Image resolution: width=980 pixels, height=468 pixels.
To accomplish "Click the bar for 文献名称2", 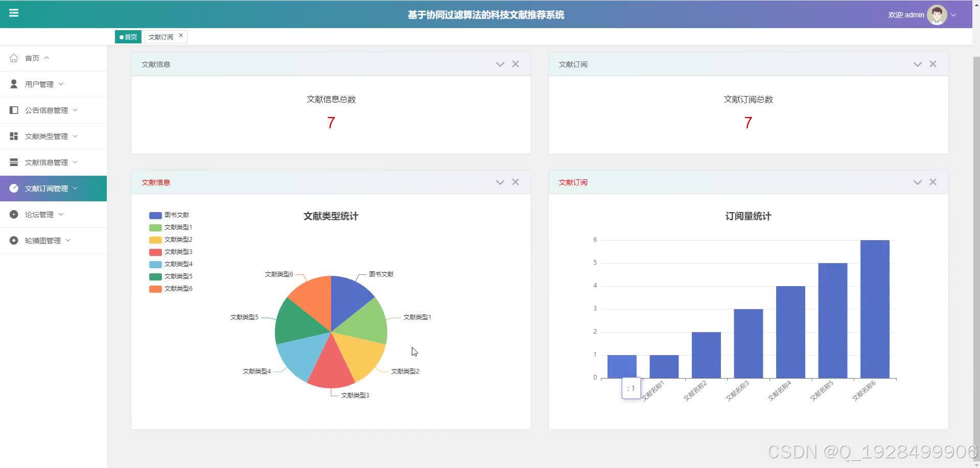I will click(x=706, y=355).
